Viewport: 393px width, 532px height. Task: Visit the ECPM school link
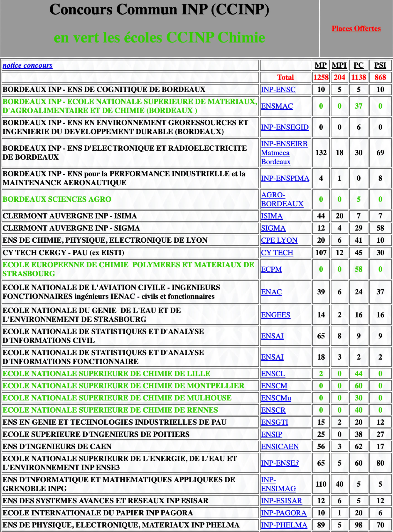click(x=271, y=269)
